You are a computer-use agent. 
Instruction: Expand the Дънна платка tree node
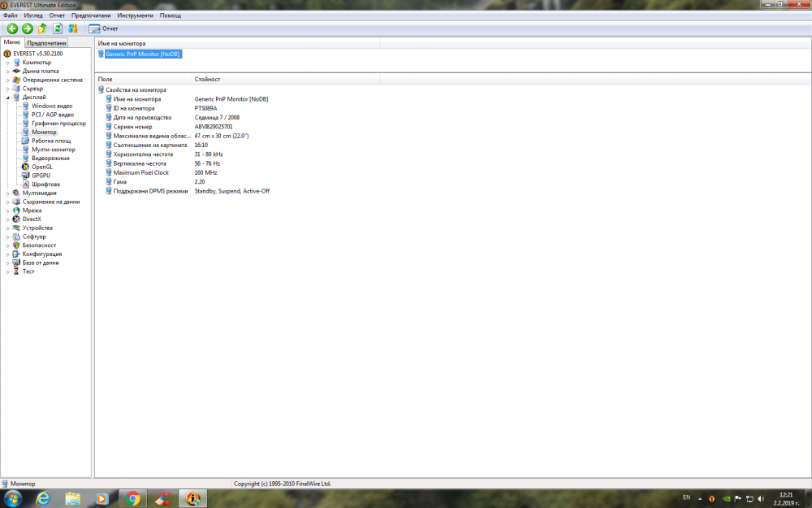coord(8,72)
